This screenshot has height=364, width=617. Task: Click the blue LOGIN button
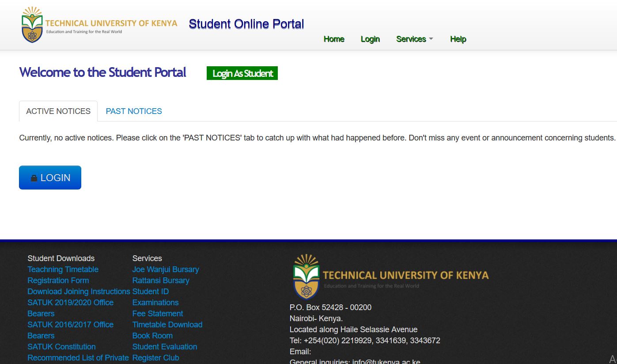point(50,178)
